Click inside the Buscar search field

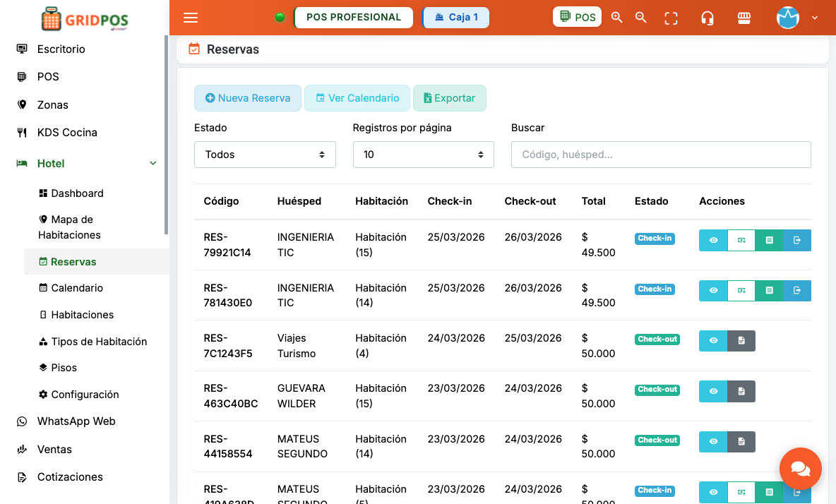point(660,154)
